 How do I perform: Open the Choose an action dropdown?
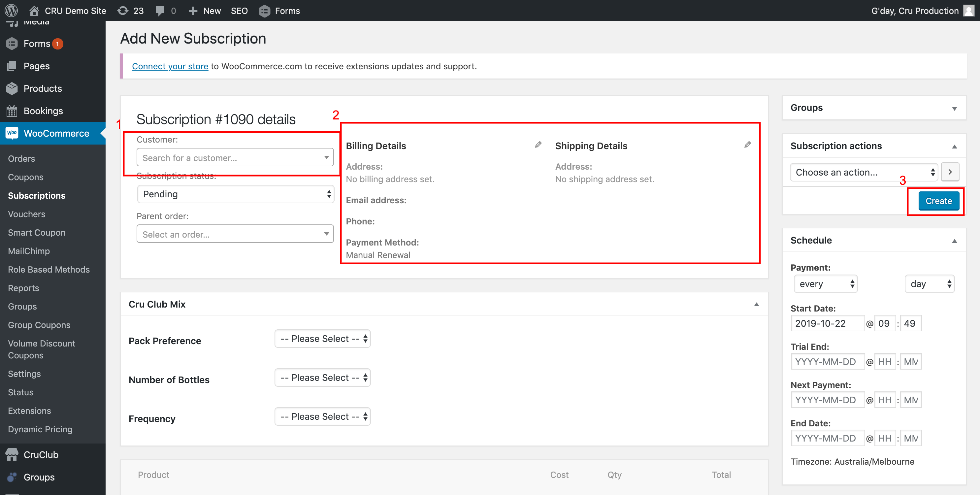[864, 172]
